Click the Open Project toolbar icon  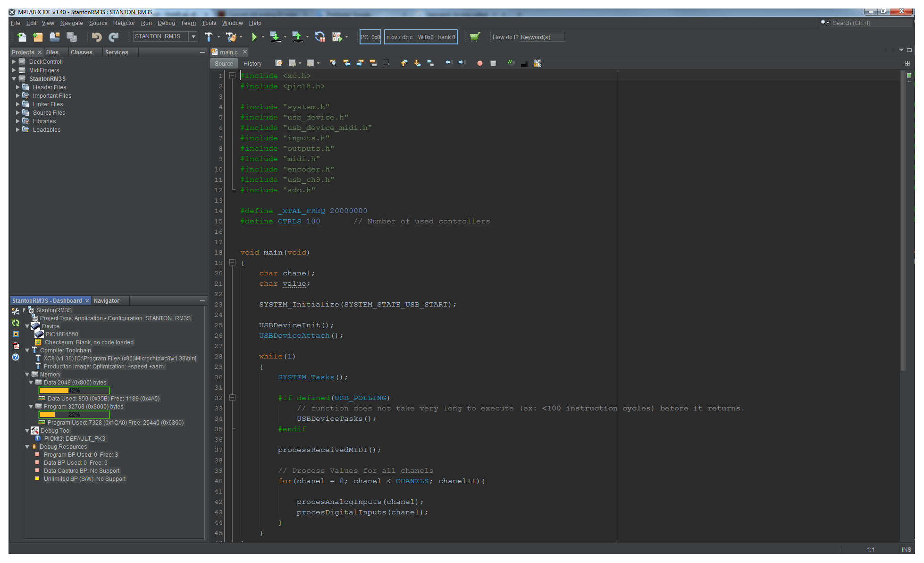[55, 37]
